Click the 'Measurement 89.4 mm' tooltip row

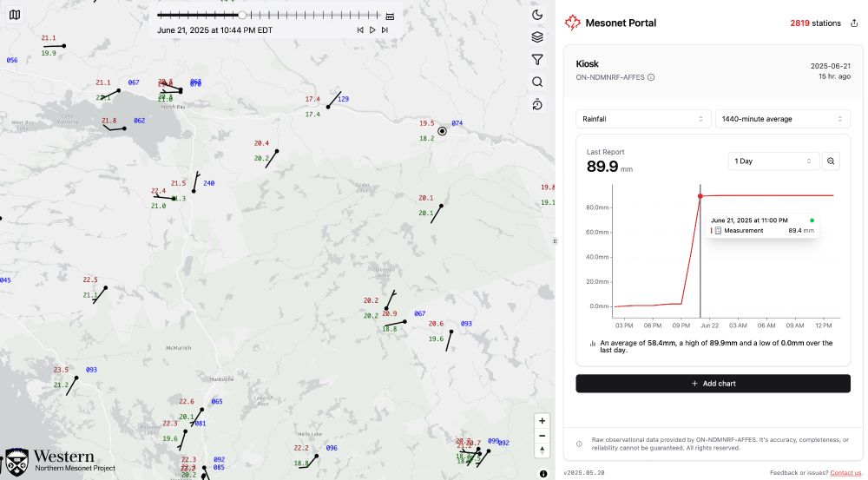coord(763,231)
